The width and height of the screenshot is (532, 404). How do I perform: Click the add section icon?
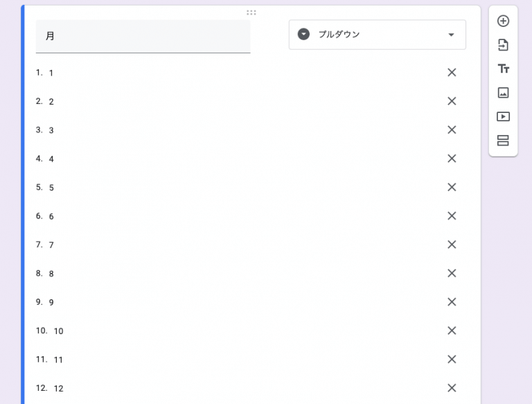[503, 141]
